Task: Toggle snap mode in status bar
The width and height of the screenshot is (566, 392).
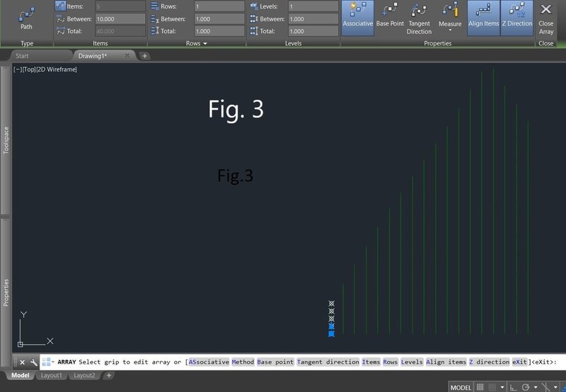Action: tap(492, 387)
